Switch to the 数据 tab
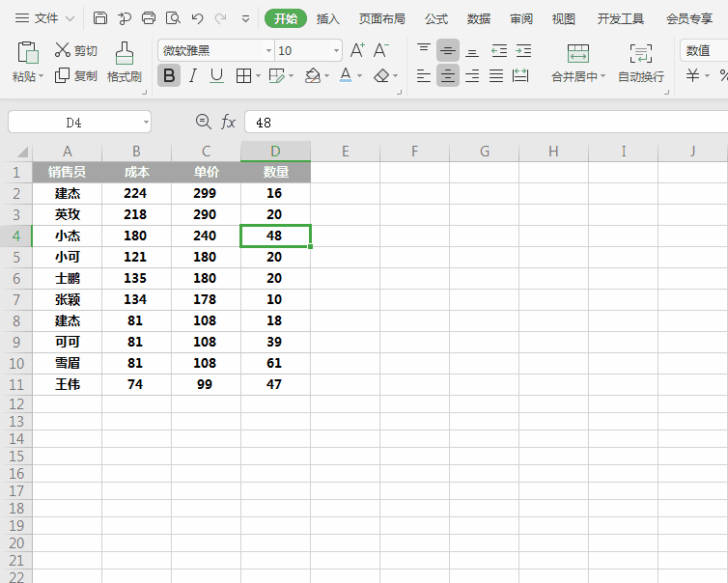This screenshot has width=728, height=583. tap(479, 18)
